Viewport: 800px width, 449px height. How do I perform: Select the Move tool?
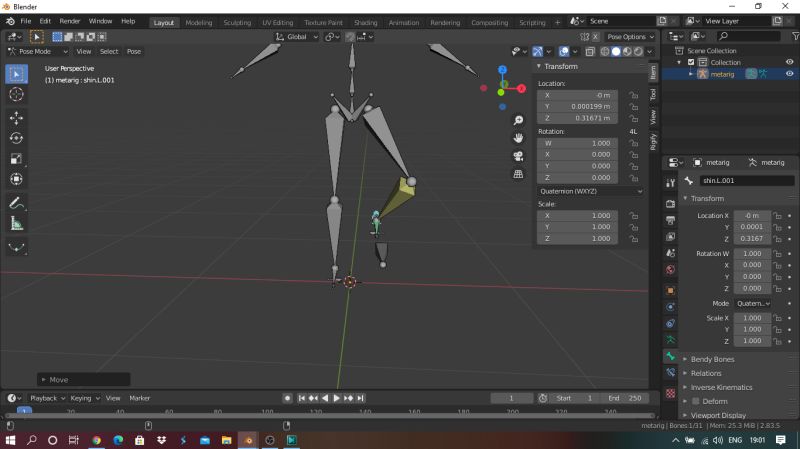coord(16,118)
